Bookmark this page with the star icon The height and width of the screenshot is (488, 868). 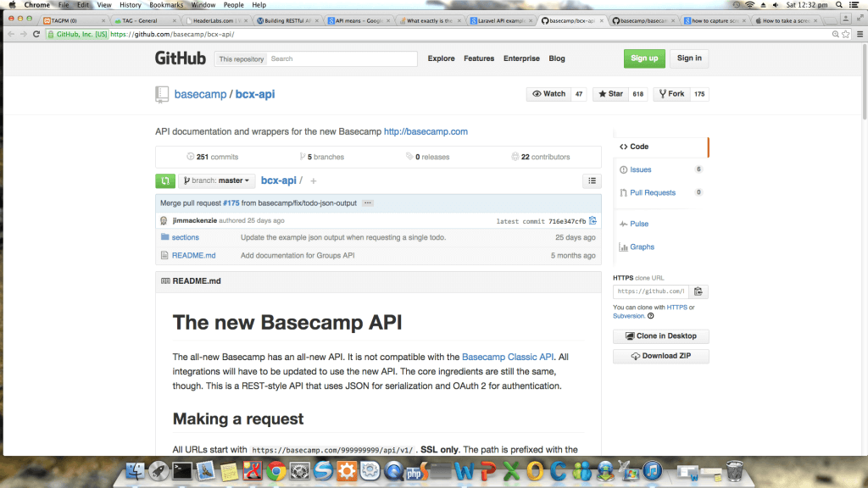pos(846,34)
